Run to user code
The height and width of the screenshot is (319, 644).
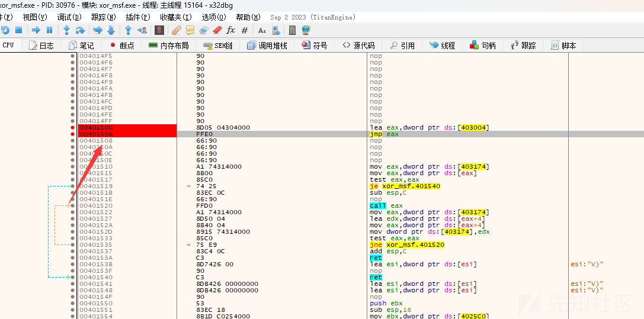(x=142, y=30)
